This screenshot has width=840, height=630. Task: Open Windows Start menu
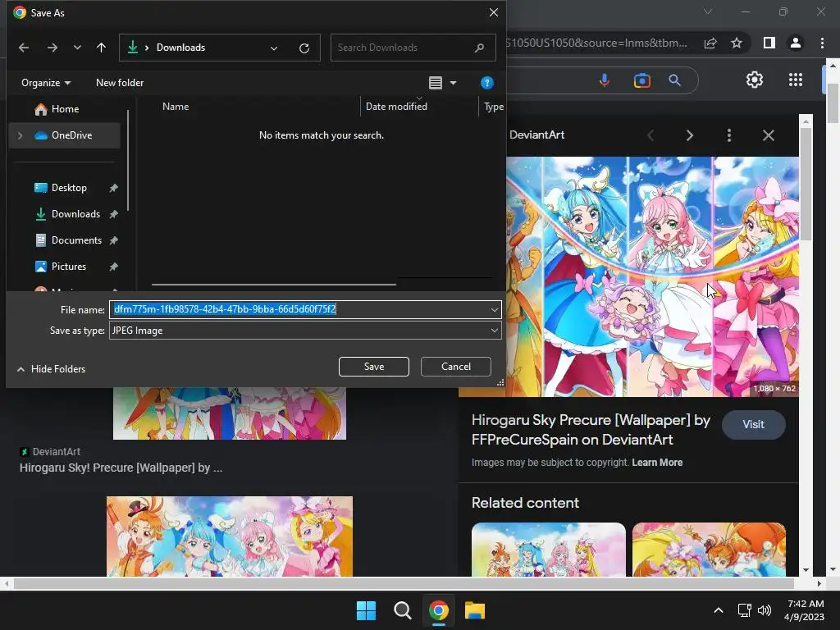pyautogui.click(x=366, y=610)
